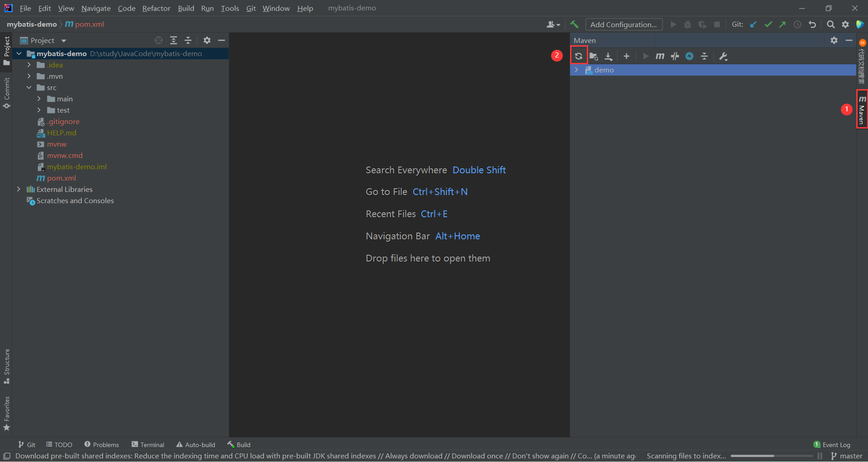Open the File menu
The height and width of the screenshot is (462, 868).
click(x=25, y=8)
